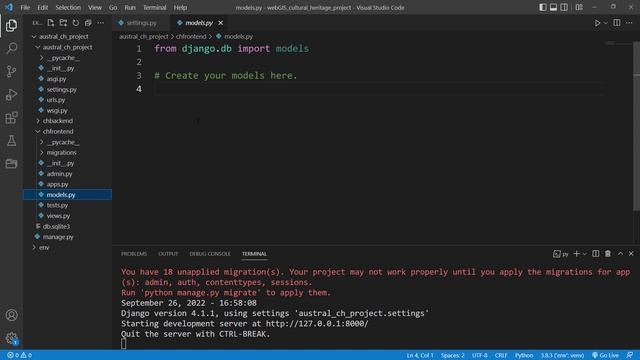
Task: Open db.sqlite3 in the file tree
Action: tap(56, 226)
